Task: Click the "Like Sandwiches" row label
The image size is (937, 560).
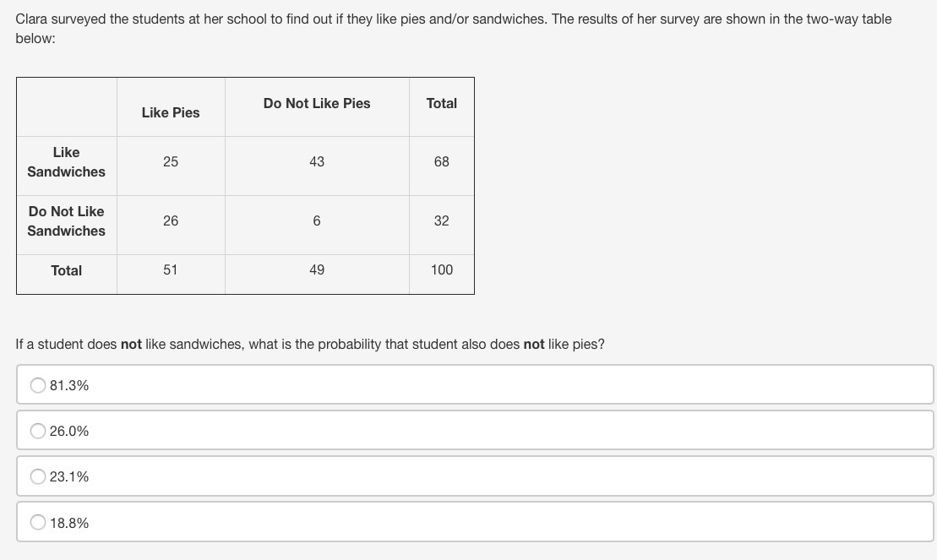Action: click(66, 162)
